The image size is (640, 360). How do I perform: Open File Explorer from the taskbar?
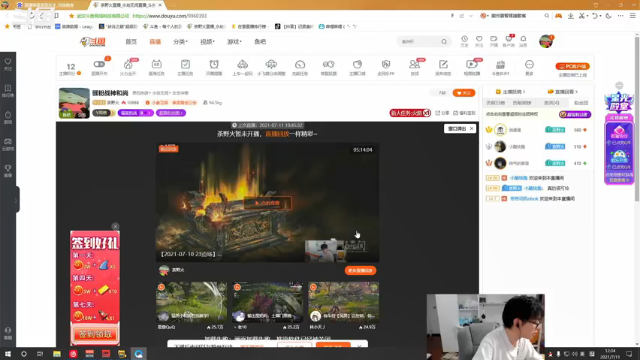point(56,354)
